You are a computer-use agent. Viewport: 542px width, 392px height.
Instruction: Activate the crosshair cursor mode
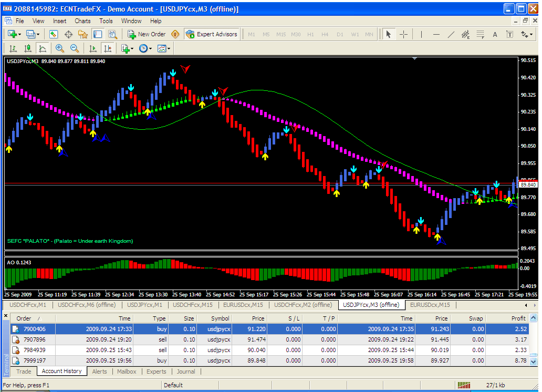coord(403,34)
